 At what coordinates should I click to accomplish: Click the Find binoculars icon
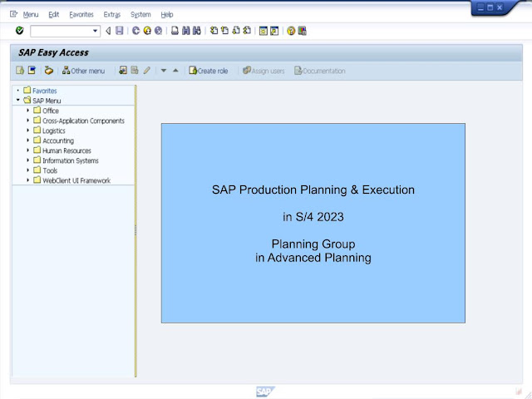pos(186,31)
